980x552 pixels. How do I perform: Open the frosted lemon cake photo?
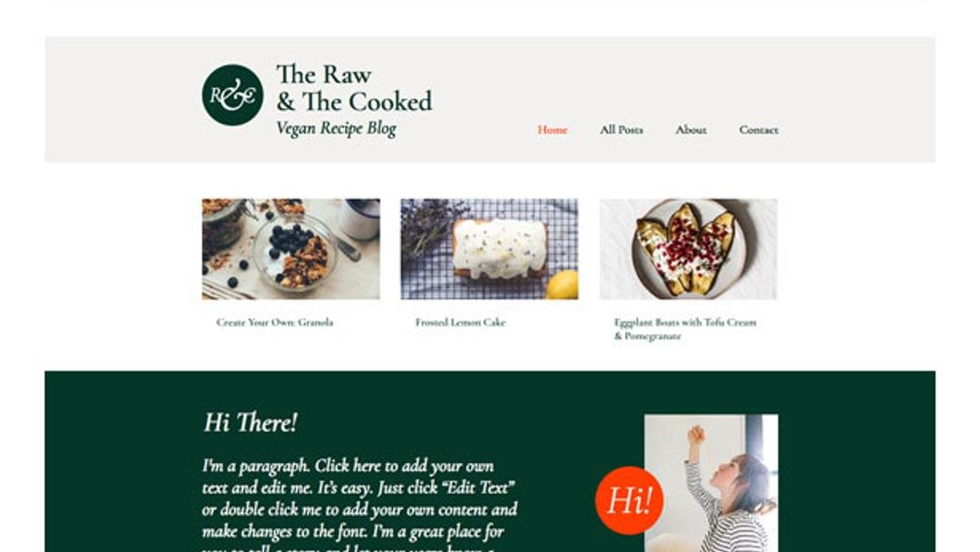489,249
